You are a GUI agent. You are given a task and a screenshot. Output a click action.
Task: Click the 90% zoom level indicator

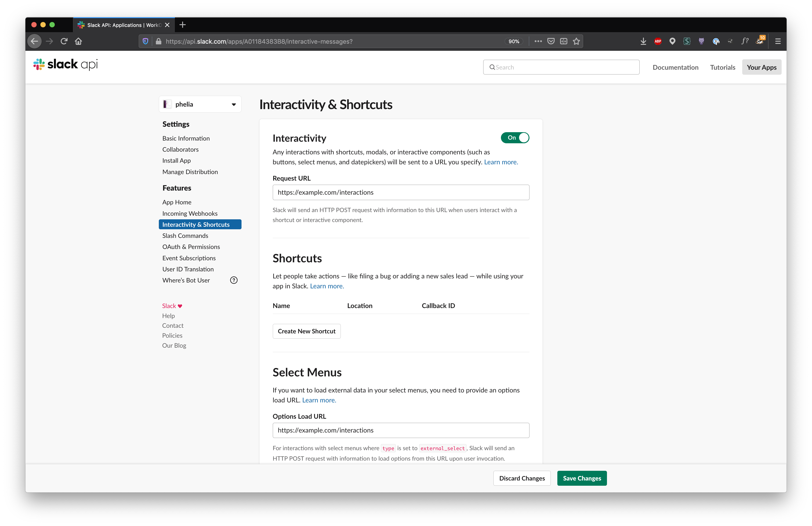click(x=513, y=41)
